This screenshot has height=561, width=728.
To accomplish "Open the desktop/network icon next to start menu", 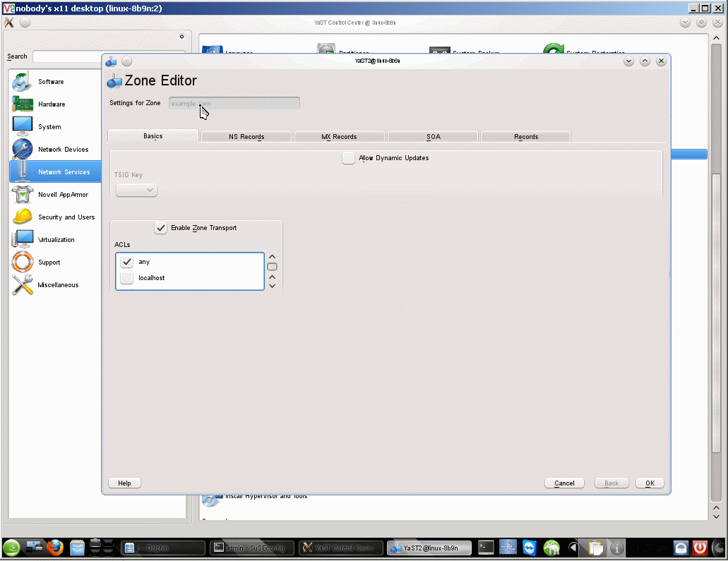I will (x=34, y=548).
